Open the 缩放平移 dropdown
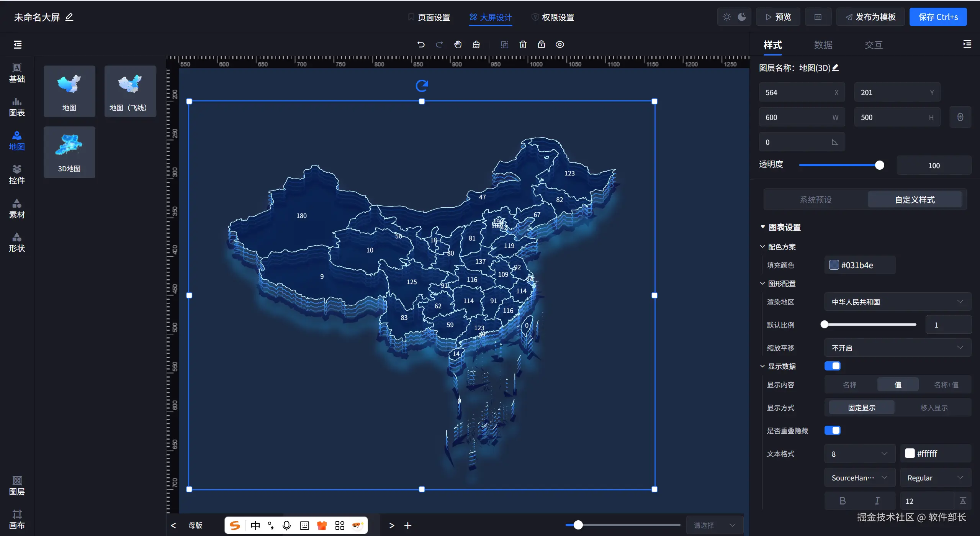The image size is (980, 536). click(x=897, y=348)
